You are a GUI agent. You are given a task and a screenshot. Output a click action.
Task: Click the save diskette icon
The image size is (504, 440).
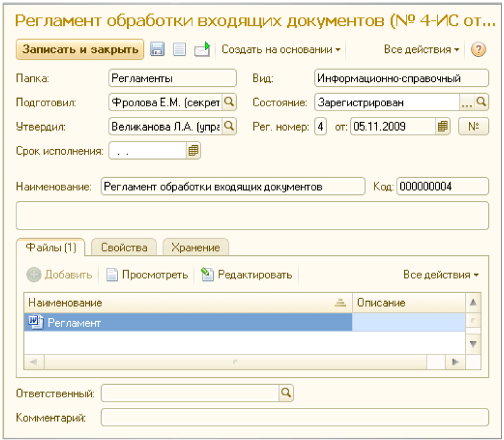tap(157, 49)
